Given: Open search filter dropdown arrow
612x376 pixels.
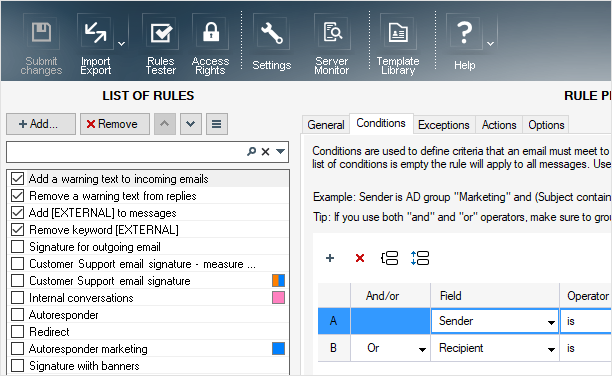Looking at the screenshot, I should 280,151.
